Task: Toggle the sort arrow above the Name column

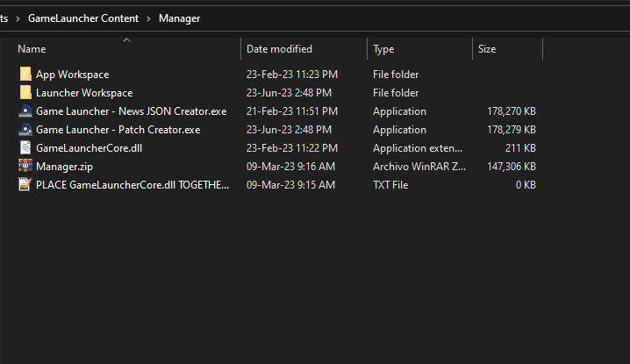Action: 126,39
